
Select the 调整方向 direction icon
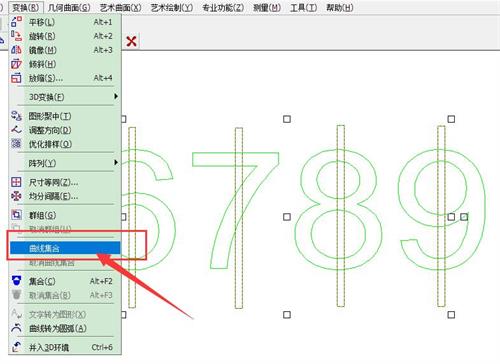click(16, 130)
